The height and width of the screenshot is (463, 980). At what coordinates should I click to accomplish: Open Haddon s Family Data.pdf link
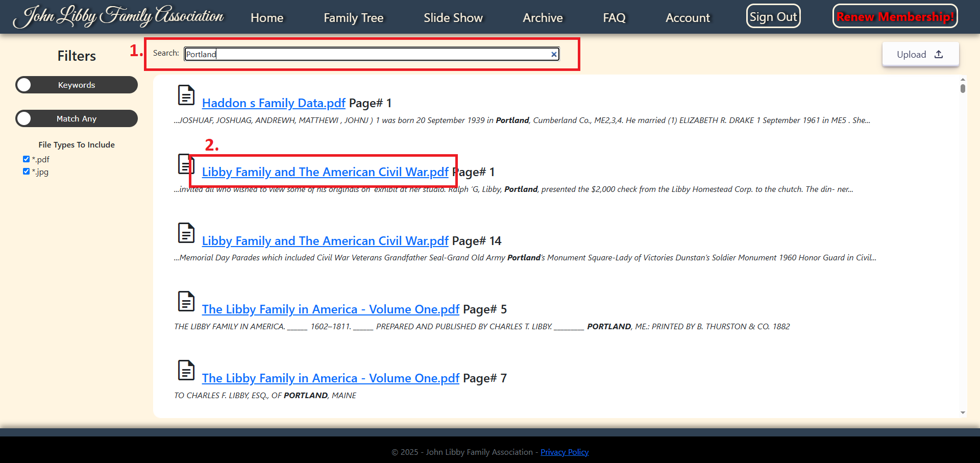click(274, 103)
